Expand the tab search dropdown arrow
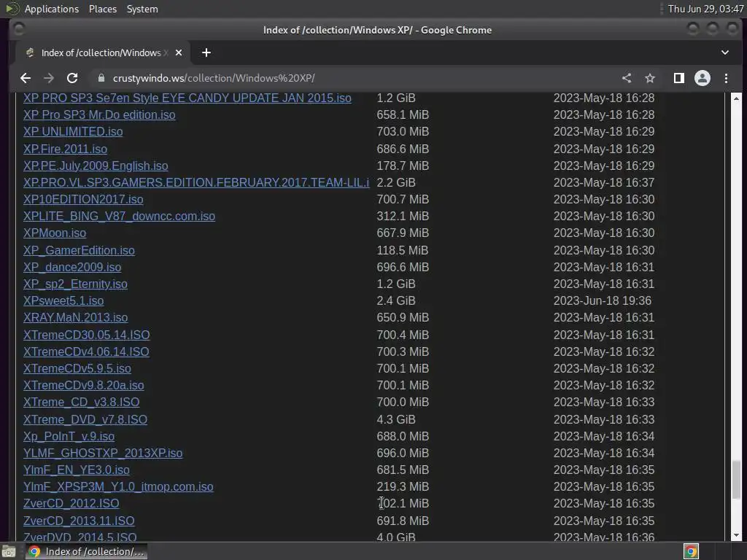The width and height of the screenshot is (747, 560). click(x=725, y=52)
